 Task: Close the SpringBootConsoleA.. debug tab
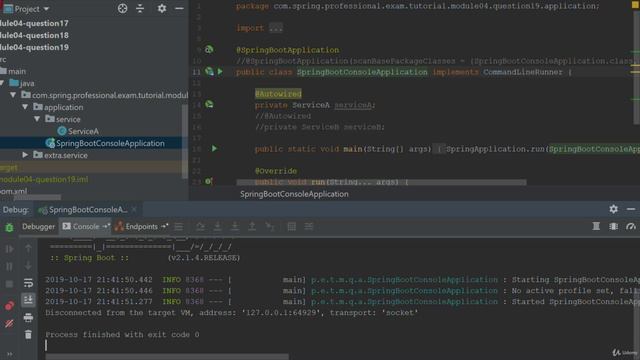pyautogui.click(x=134, y=210)
